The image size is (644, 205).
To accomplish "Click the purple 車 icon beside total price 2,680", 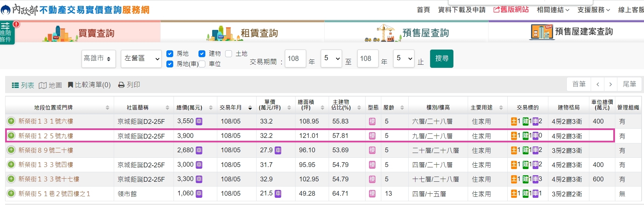I will [199, 150].
